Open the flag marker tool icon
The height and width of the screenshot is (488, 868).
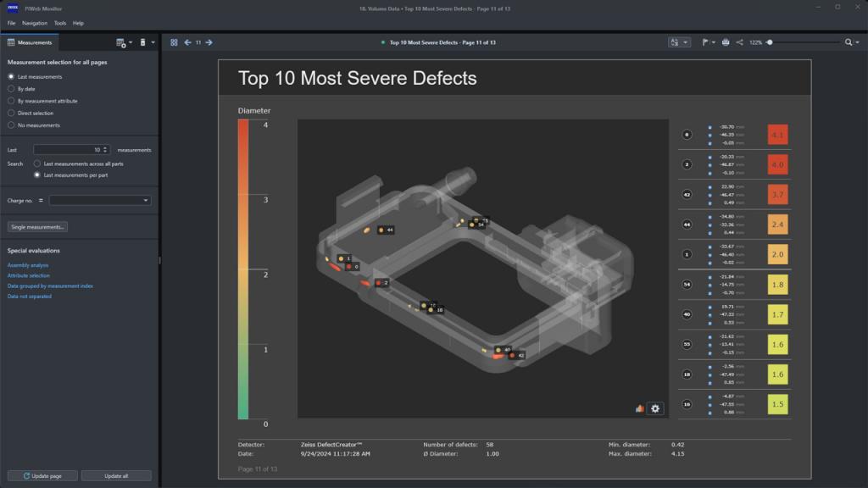tap(704, 41)
